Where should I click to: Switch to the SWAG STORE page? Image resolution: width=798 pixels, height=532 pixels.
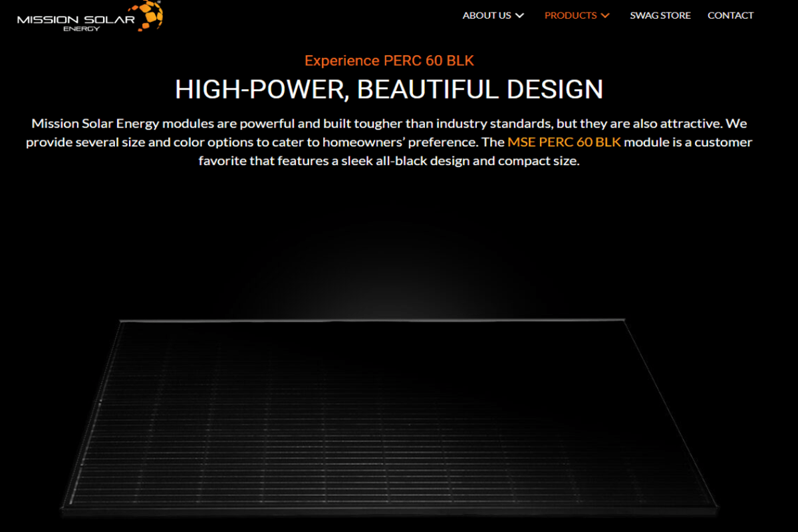[x=660, y=15]
